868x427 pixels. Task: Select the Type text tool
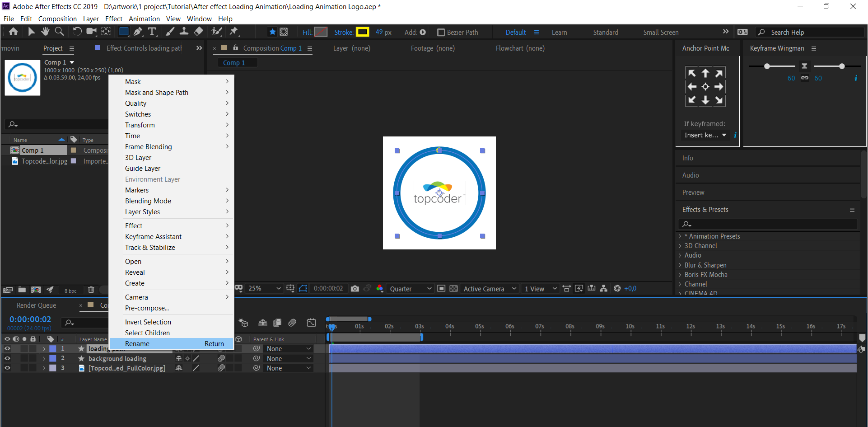152,32
